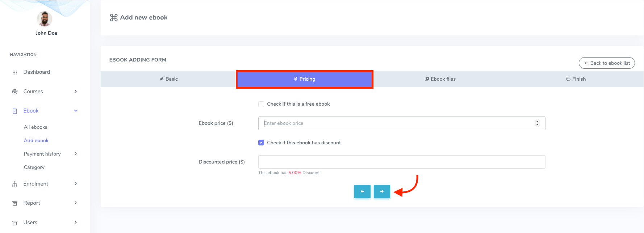Enable the free ebook checkbox

(261, 104)
